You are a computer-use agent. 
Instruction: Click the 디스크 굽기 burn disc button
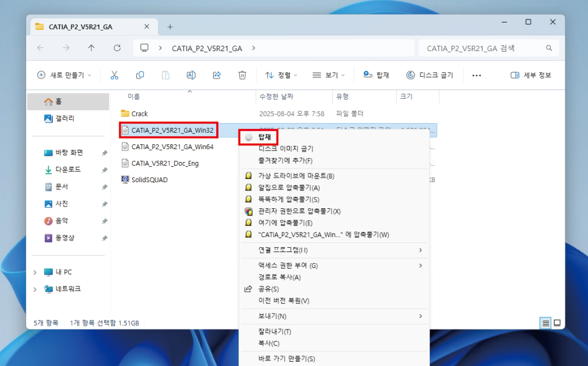pos(430,76)
